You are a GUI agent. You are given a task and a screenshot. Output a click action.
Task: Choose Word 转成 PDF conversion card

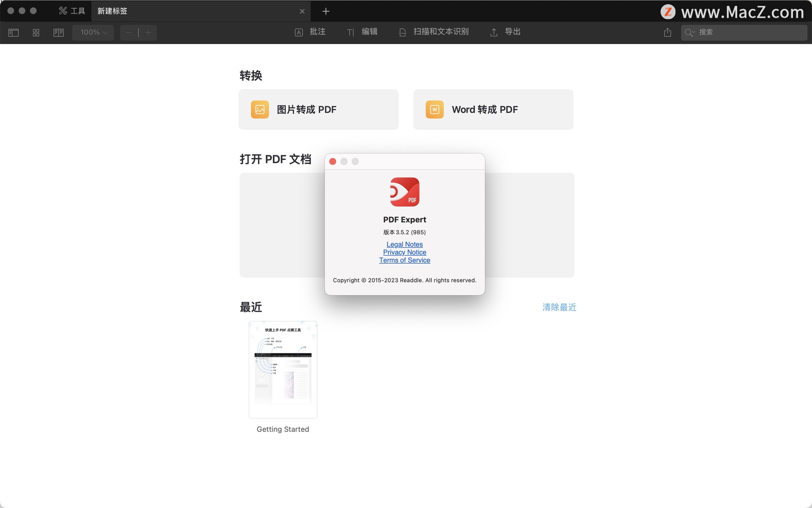[x=493, y=110]
